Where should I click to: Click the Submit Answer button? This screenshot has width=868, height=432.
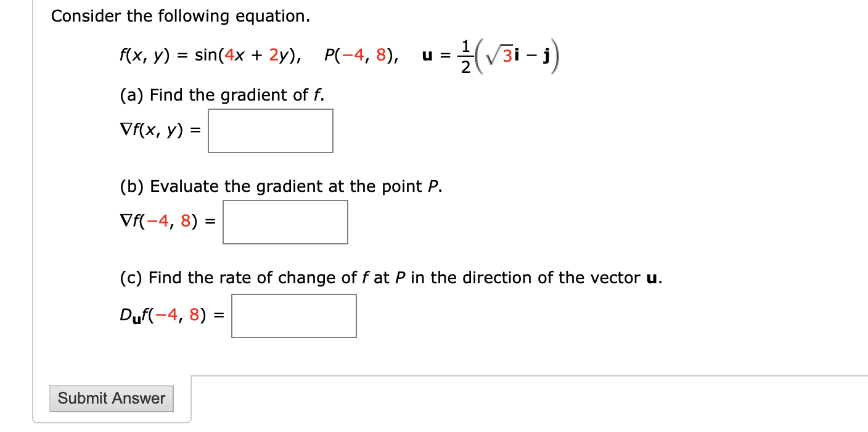[x=111, y=398]
